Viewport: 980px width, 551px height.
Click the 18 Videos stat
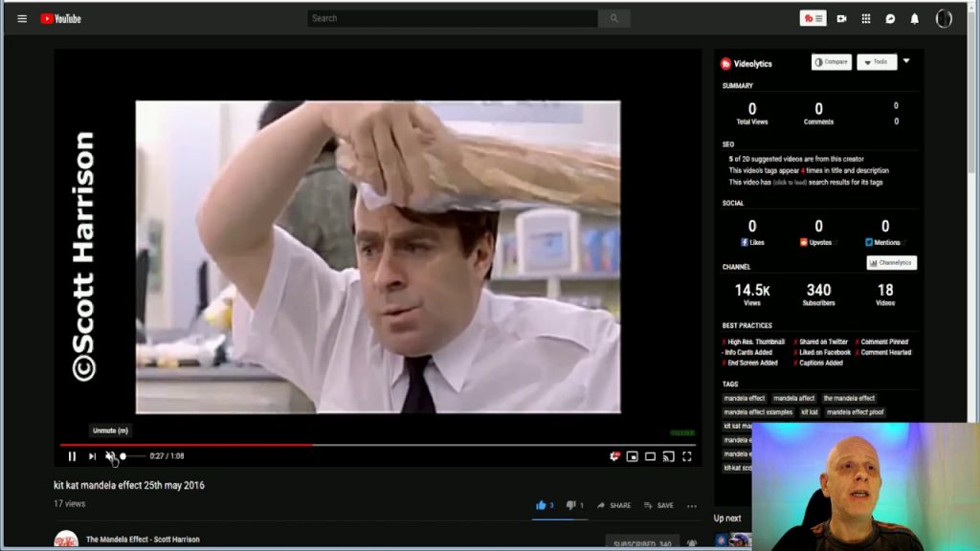pos(885,295)
